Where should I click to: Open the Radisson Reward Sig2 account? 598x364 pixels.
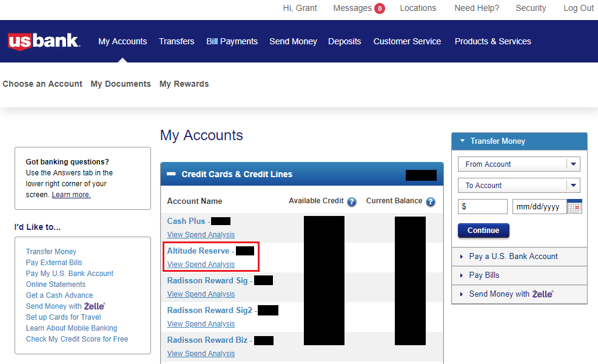(210, 310)
